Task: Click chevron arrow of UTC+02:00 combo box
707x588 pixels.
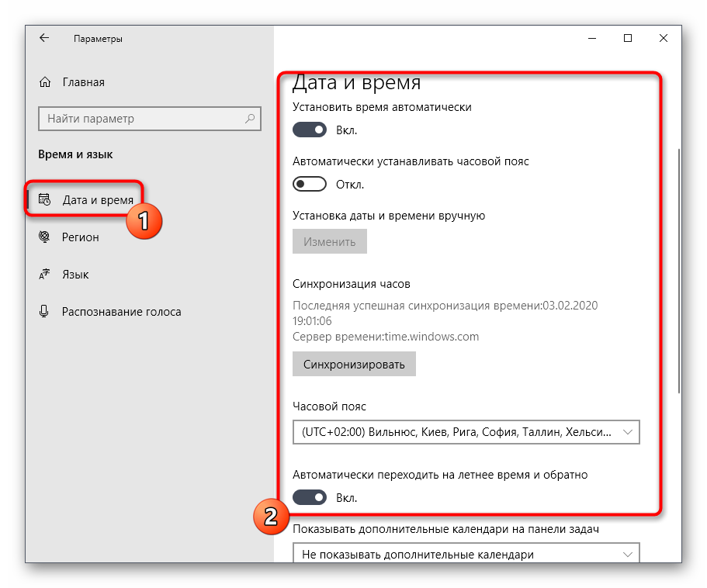Action: coord(628,432)
